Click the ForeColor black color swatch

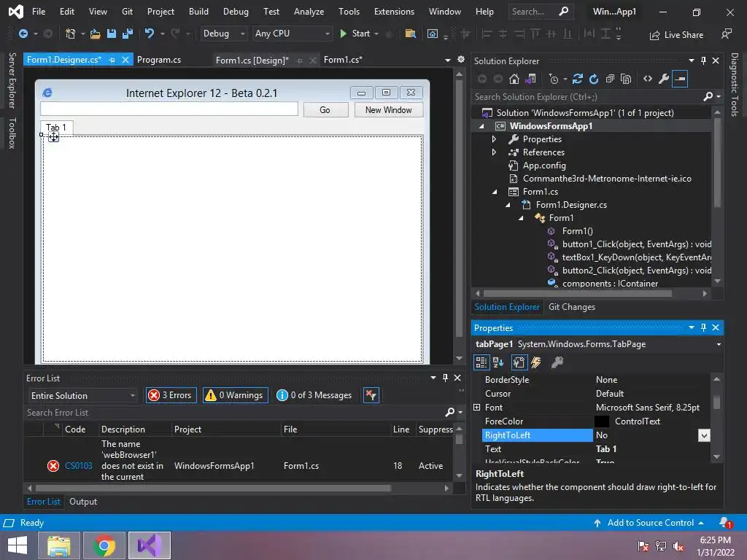[x=602, y=421]
